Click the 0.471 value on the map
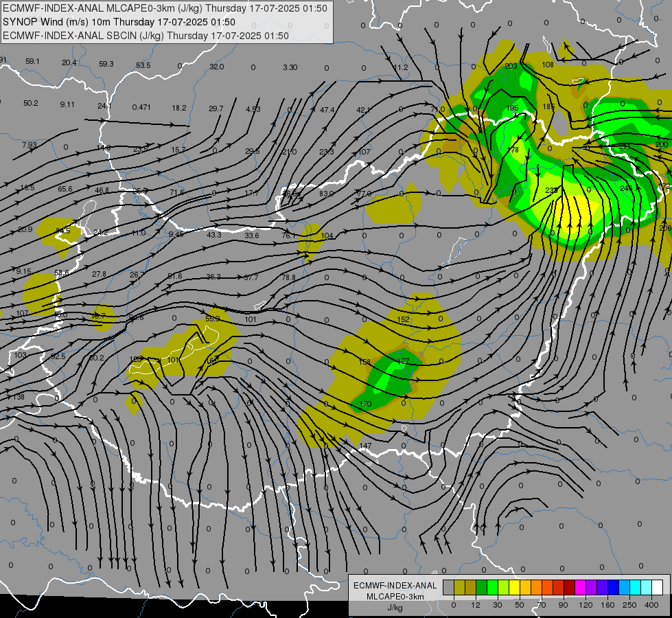 141,107
